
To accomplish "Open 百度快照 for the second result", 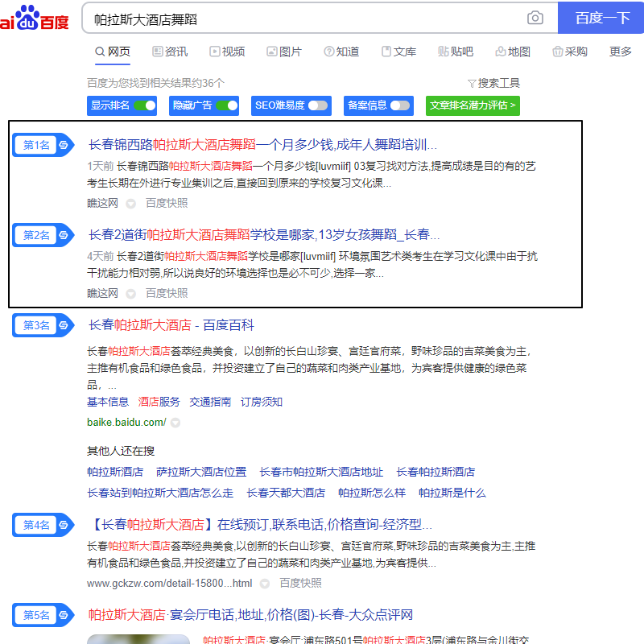I will click(167, 294).
